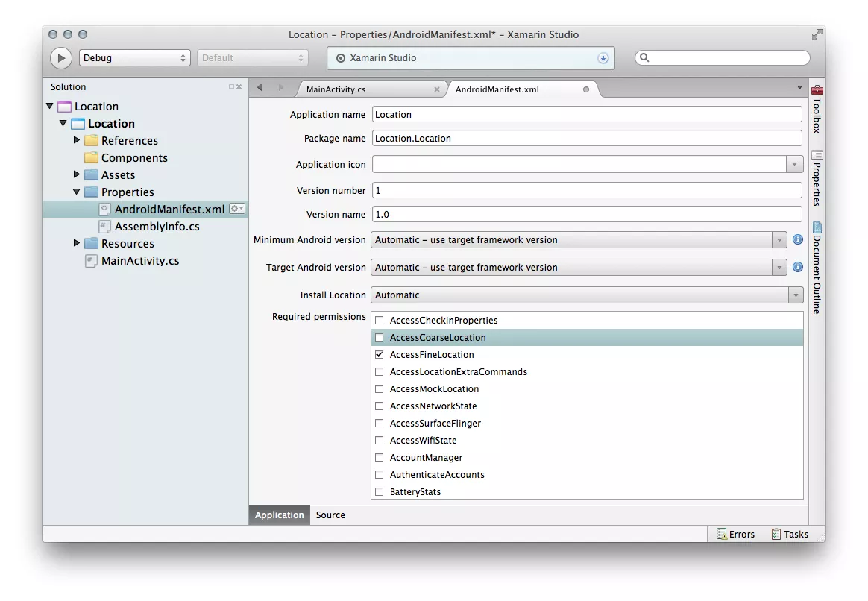Viewport: 868px width, 601px height.
Task: Click the toolbar search field
Action: tap(723, 57)
